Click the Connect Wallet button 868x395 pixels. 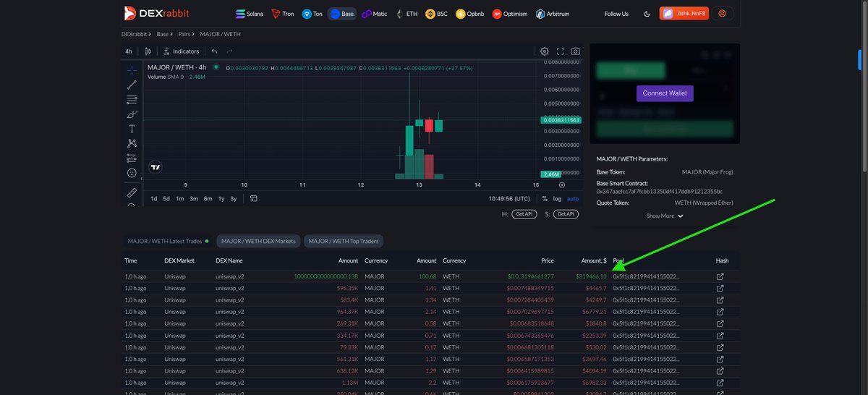[x=665, y=93]
